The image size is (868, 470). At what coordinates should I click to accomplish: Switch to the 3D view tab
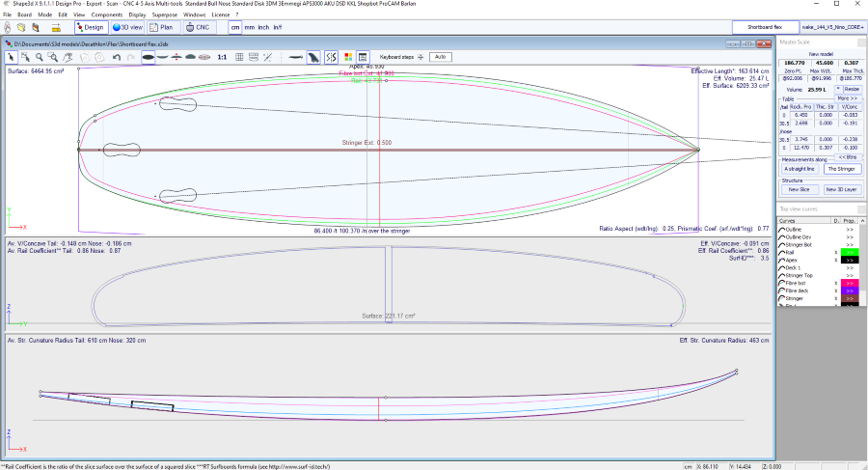click(x=126, y=28)
